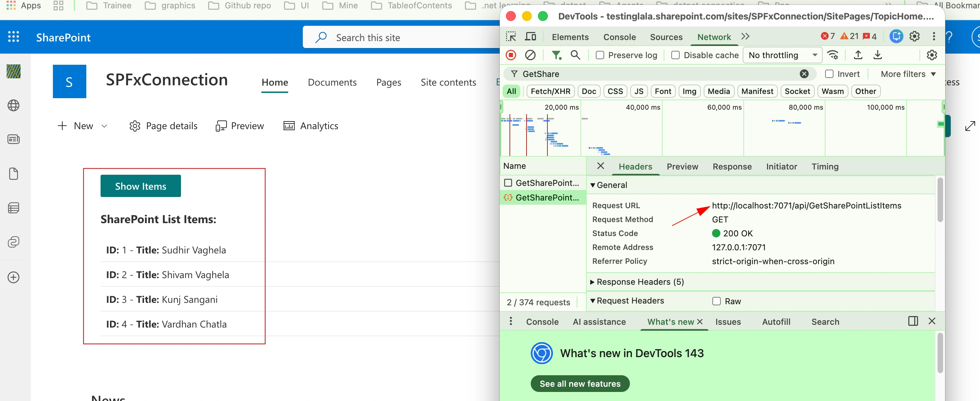Open the Site contents navigation link

(x=448, y=82)
